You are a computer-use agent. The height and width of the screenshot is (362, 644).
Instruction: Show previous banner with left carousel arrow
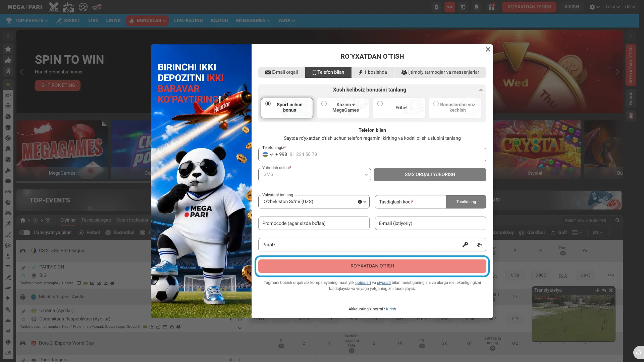point(21,72)
